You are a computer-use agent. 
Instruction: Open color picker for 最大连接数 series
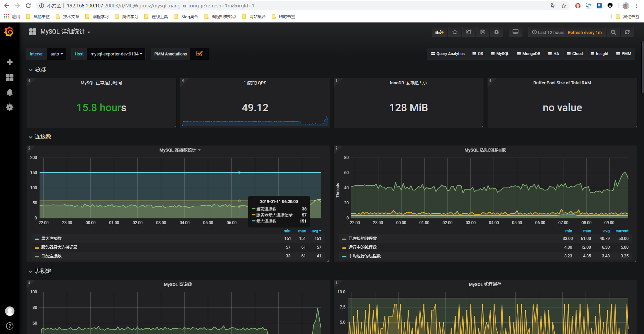coord(37,239)
